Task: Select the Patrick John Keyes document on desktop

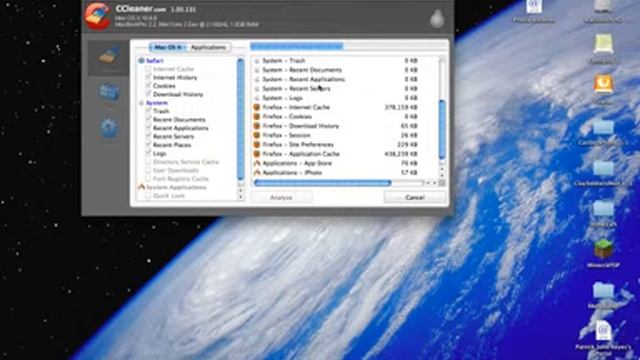Action: click(603, 331)
